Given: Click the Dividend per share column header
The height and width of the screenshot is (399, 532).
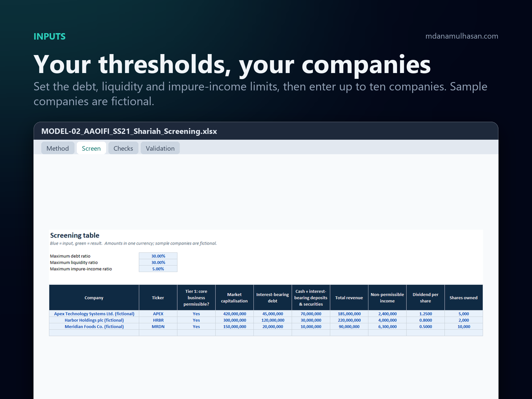Looking at the screenshot, I should coord(426,298).
